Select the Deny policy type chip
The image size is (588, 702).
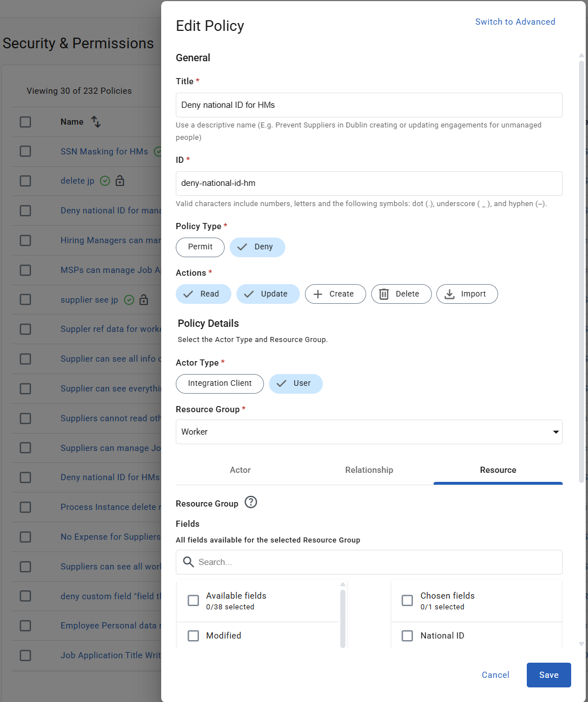(257, 247)
